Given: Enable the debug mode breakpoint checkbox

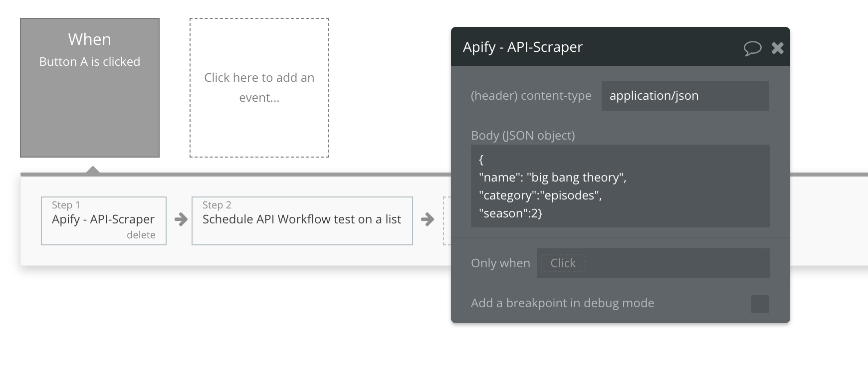Looking at the screenshot, I should 760,304.
